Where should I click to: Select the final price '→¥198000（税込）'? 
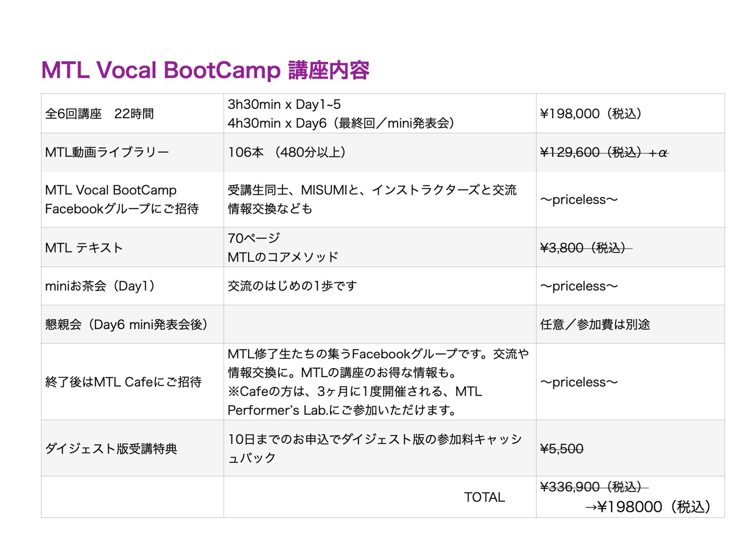point(648,507)
